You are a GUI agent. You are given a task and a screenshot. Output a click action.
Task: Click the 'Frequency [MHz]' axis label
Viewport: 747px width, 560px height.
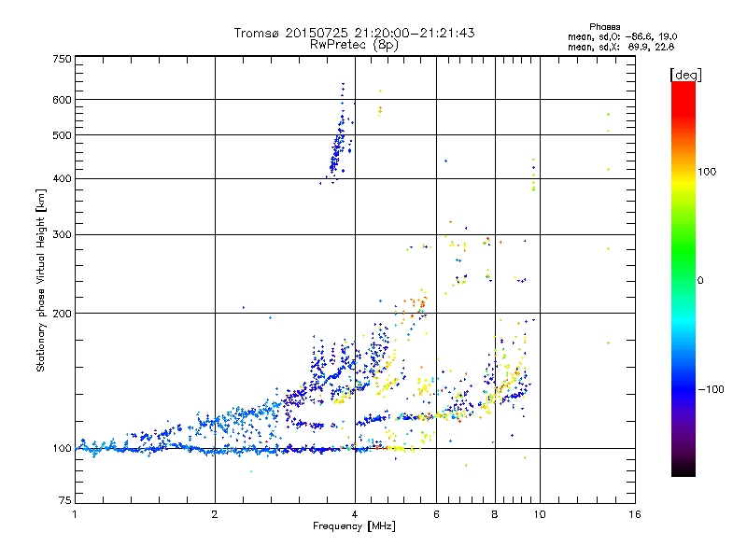tap(354, 526)
